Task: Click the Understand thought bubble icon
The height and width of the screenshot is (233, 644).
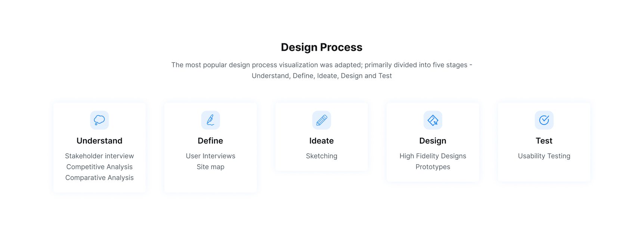Action: click(x=99, y=120)
